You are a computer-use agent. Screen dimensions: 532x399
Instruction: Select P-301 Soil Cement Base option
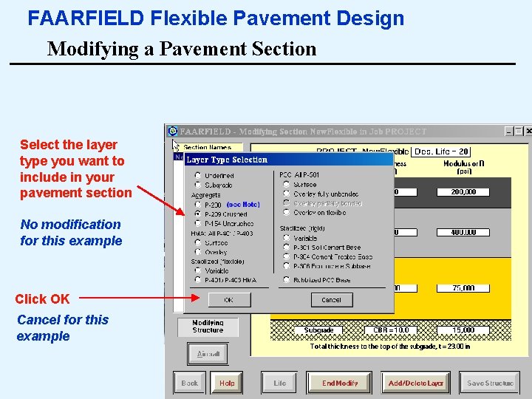coord(287,247)
